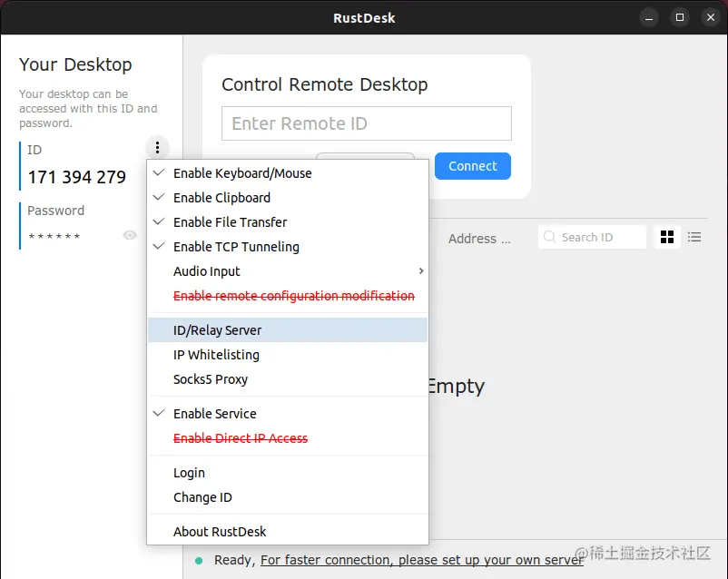Toggle Enable Clipboard option

coord(288,198)
